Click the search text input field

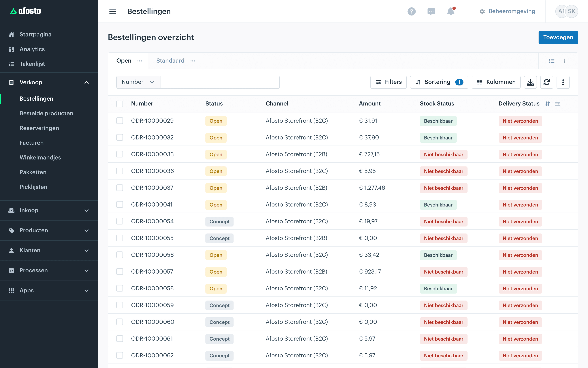(x=220, y=82)
